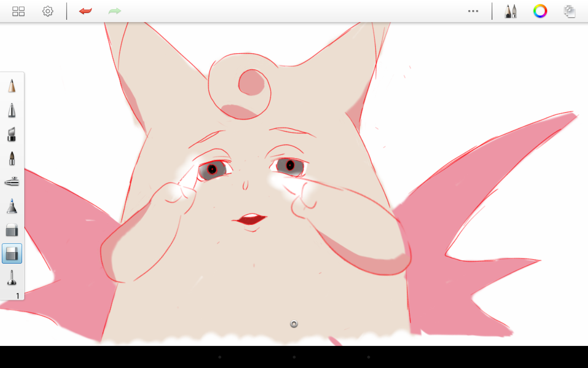This screenshot has width=588, height=368.
Task: Select the paint marker tool
Action: coord(12,206)
